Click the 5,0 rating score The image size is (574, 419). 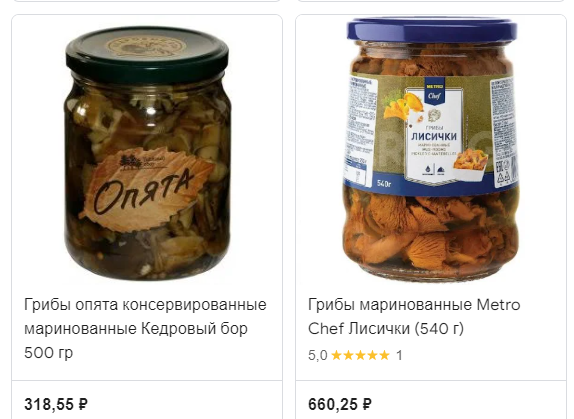pos(317,355)
